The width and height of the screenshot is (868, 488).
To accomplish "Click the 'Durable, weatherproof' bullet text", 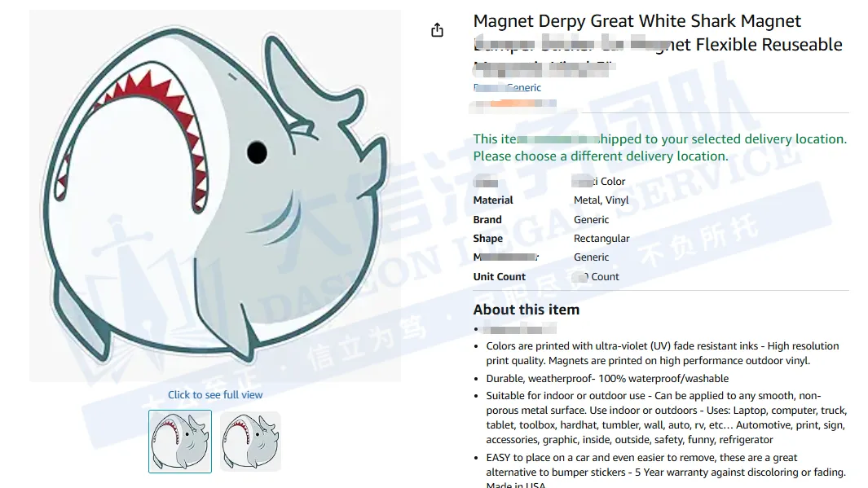I will 607,379.
